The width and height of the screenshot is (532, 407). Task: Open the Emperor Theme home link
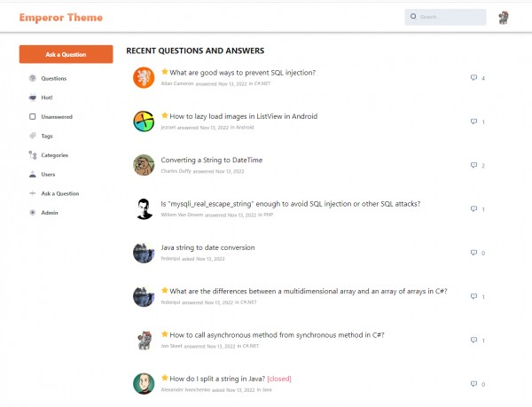click(x=61, y=18)
